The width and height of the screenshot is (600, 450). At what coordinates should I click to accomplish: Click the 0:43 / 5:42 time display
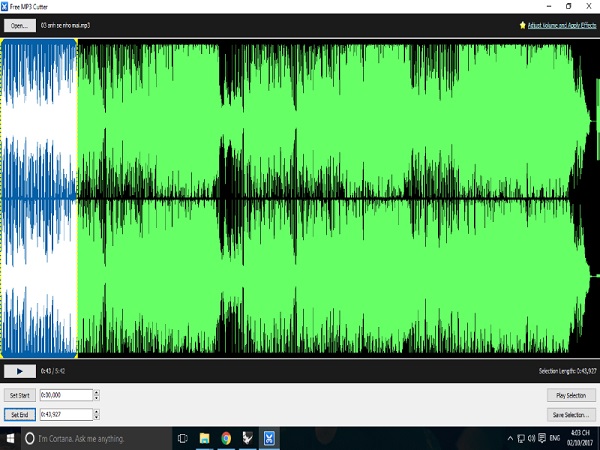53,371
